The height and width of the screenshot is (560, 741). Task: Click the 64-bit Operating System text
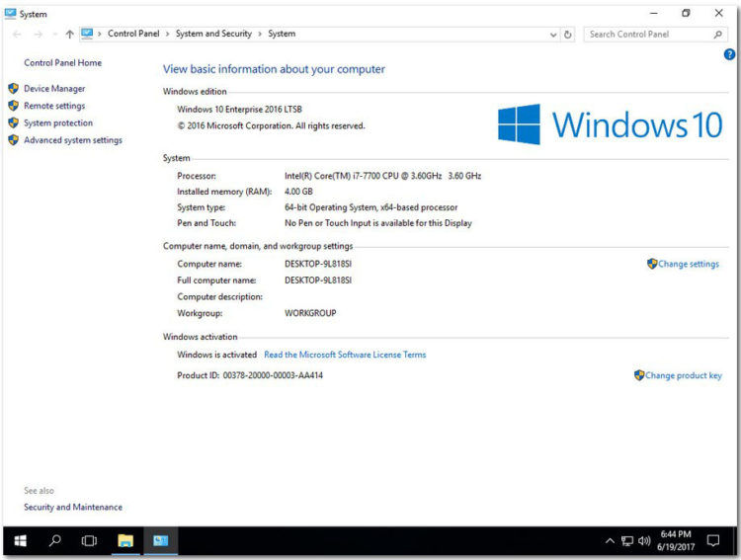(x=370, y=207)
